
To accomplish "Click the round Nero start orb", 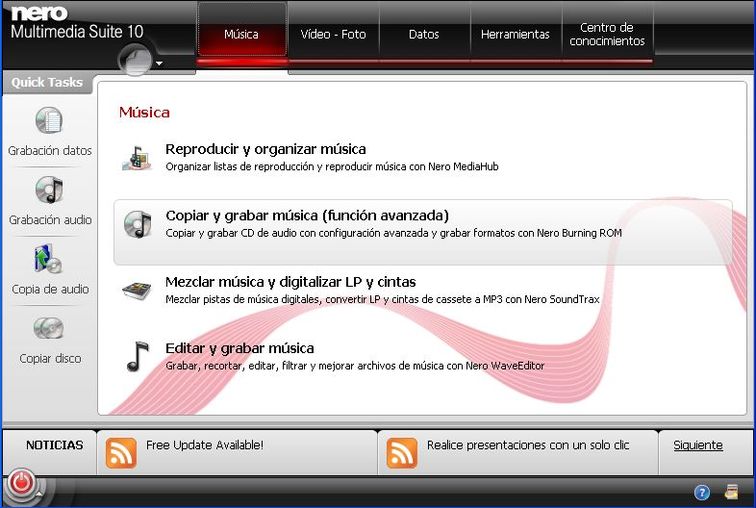I will click(135, 60).
